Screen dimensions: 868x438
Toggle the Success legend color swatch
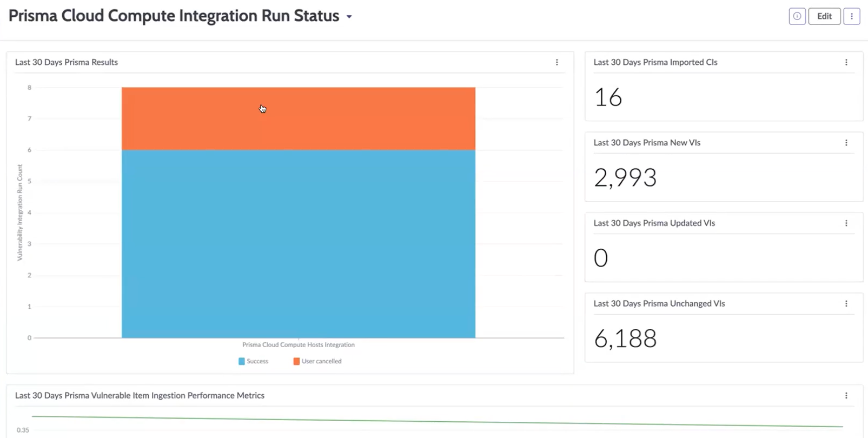click(242, 361)
